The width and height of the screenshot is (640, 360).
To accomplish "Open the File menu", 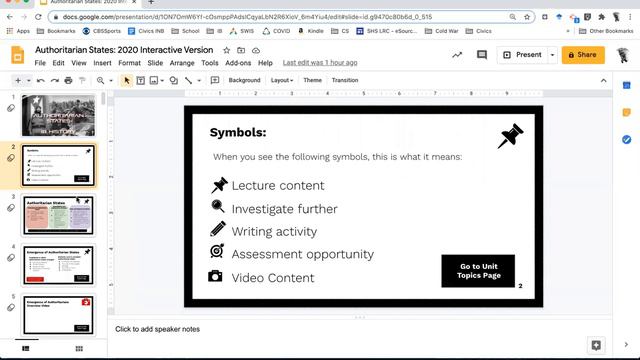I will (x=40, y=63).
